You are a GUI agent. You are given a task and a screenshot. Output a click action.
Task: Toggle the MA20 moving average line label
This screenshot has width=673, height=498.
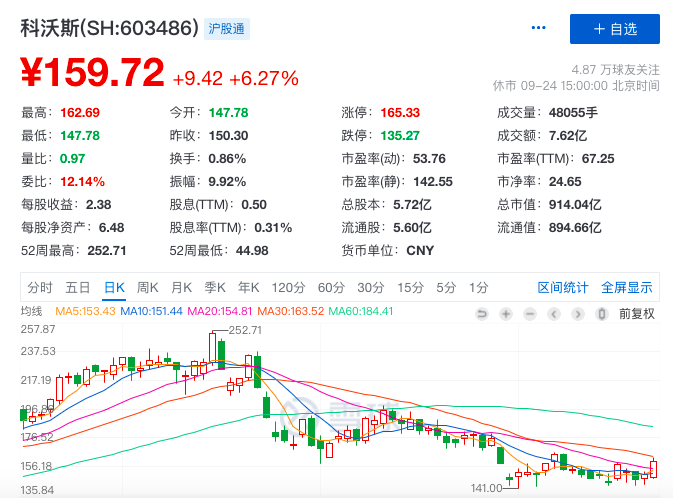point(217,311)
